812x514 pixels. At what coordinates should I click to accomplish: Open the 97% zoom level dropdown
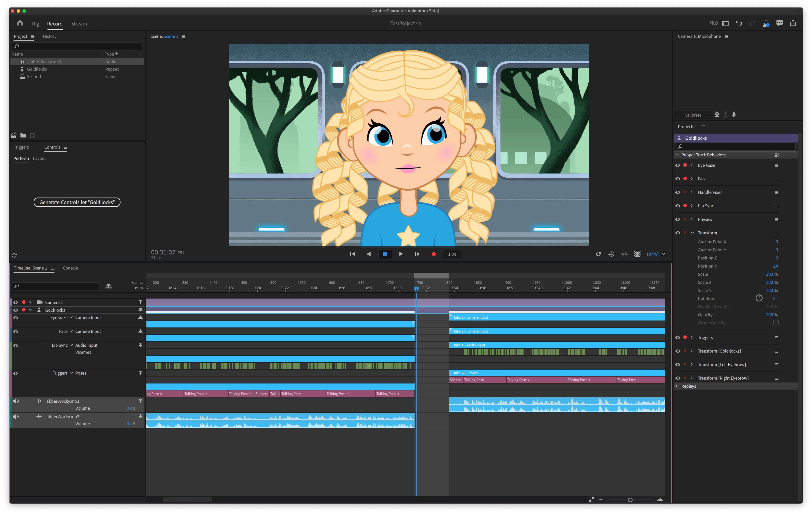(x=663, y=254)
